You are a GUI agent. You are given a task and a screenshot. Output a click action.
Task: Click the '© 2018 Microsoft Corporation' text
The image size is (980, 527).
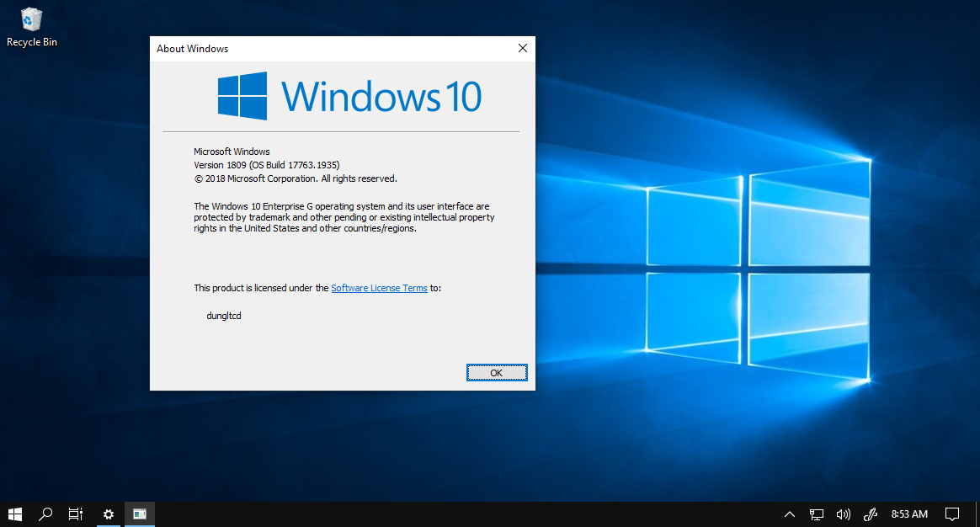pyautogui.click(x=295, y=178)
